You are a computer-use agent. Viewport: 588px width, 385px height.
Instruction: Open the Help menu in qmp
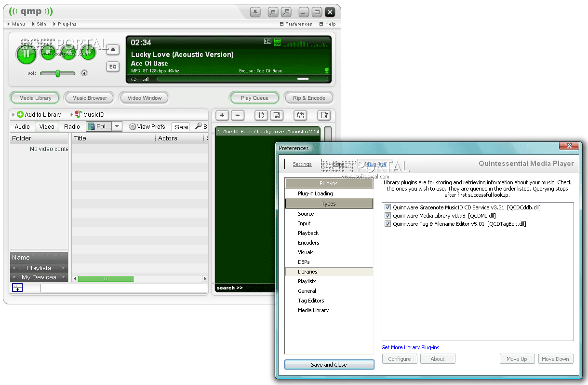(x=328, y=24)
